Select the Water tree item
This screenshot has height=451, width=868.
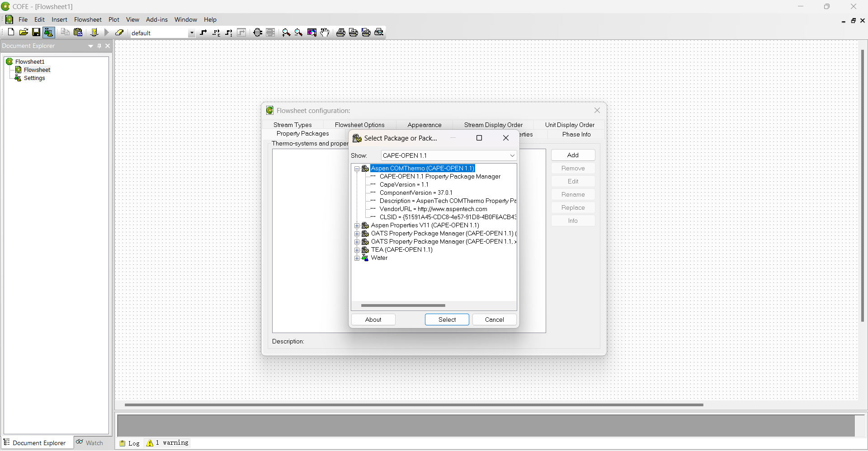click(379, 258)
